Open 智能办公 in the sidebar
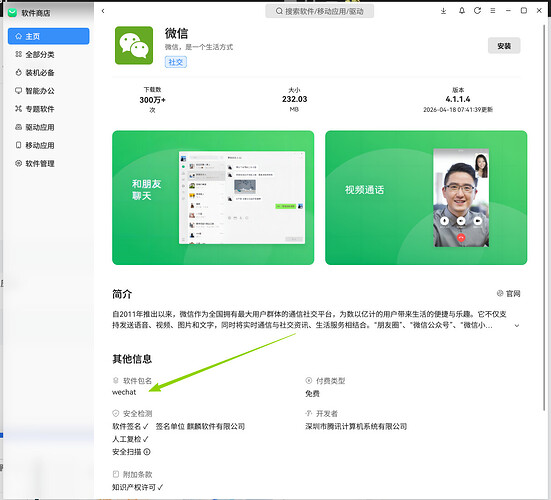The image size is (551, 500). (48, 91)
